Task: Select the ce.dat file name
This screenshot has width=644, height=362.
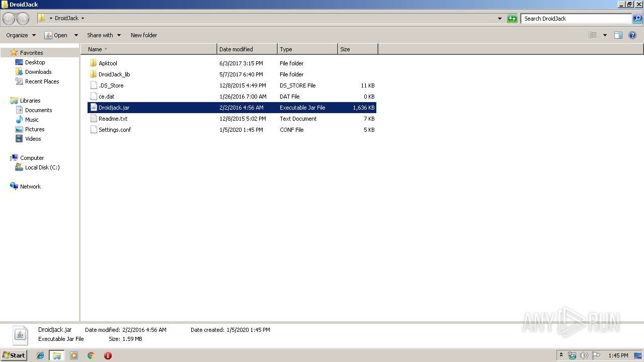Action: [106, 97]
